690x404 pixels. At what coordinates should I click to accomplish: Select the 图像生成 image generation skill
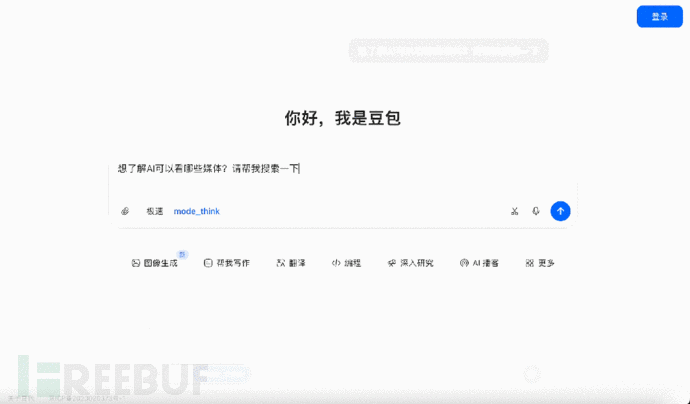[x=154, y=263]
